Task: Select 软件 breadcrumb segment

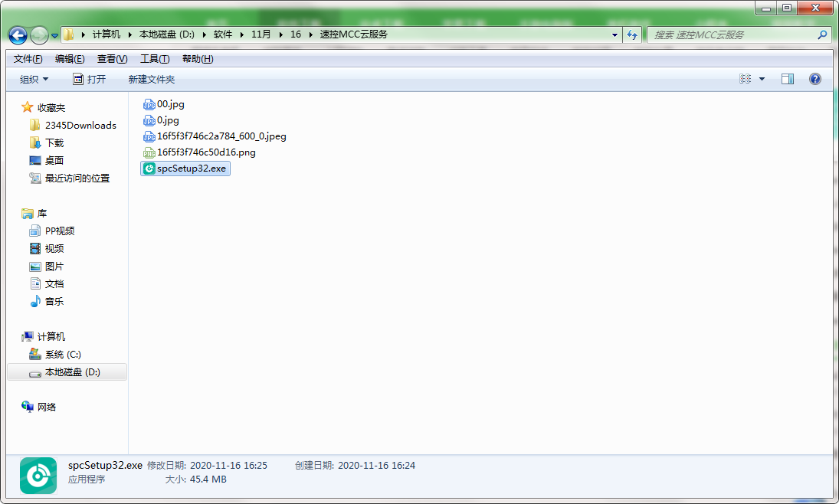Action: point(223,34)
